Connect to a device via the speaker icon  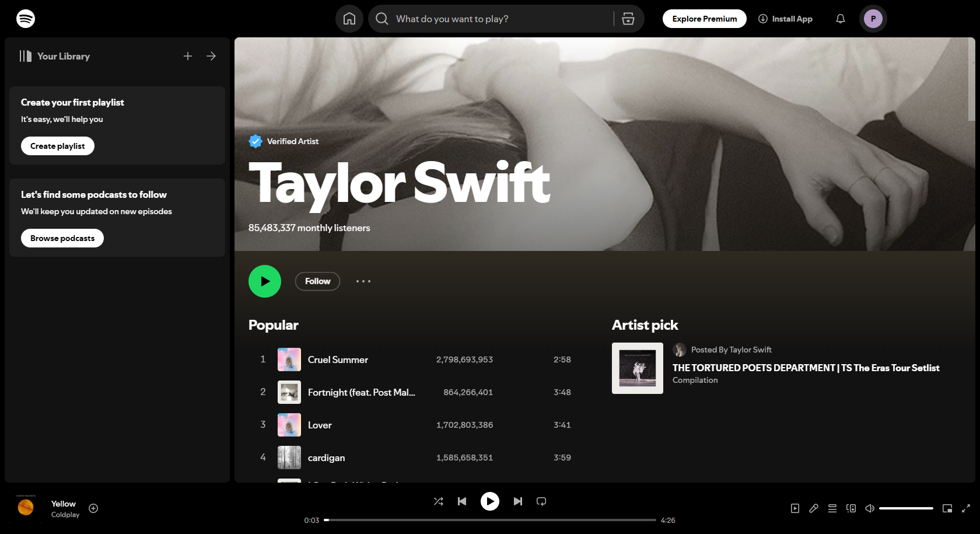(851, 508)
